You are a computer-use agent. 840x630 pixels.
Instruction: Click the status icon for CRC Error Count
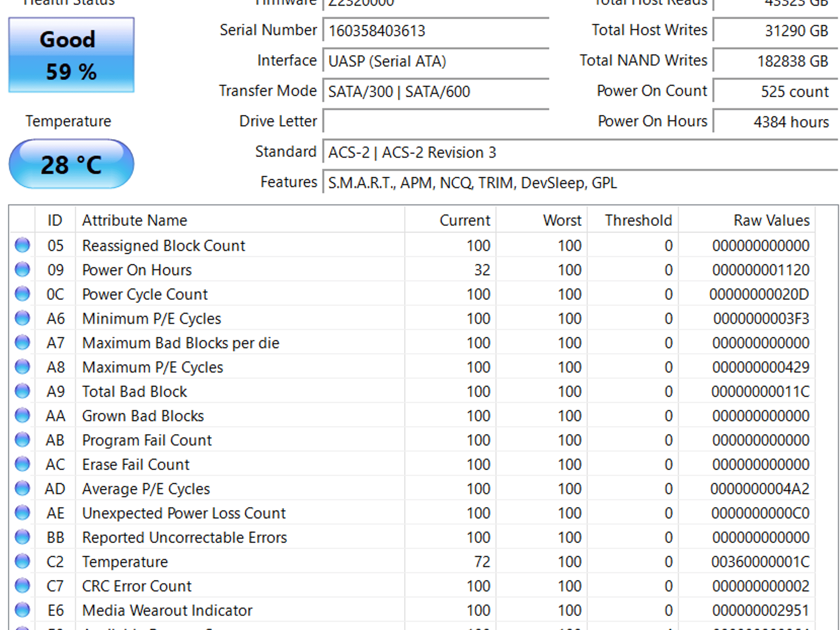pyautogui.click(x=22, y=585)
